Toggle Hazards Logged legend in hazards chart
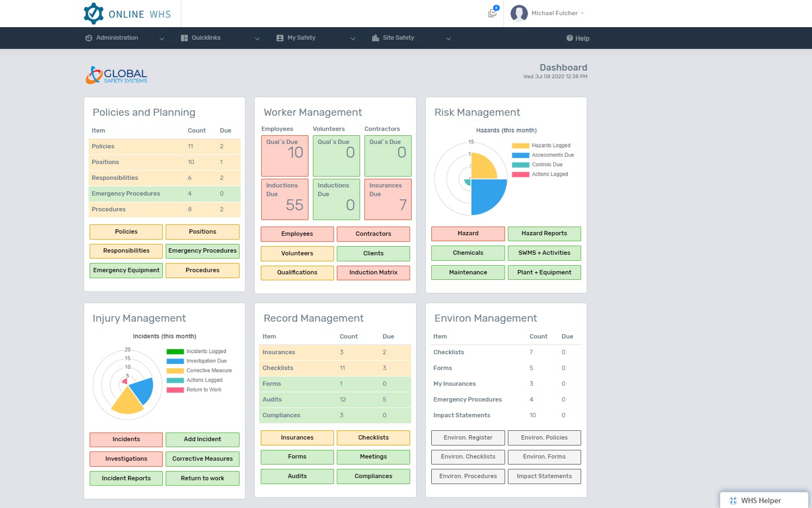Viewport: 812px width, 508px height. [520, 146]
